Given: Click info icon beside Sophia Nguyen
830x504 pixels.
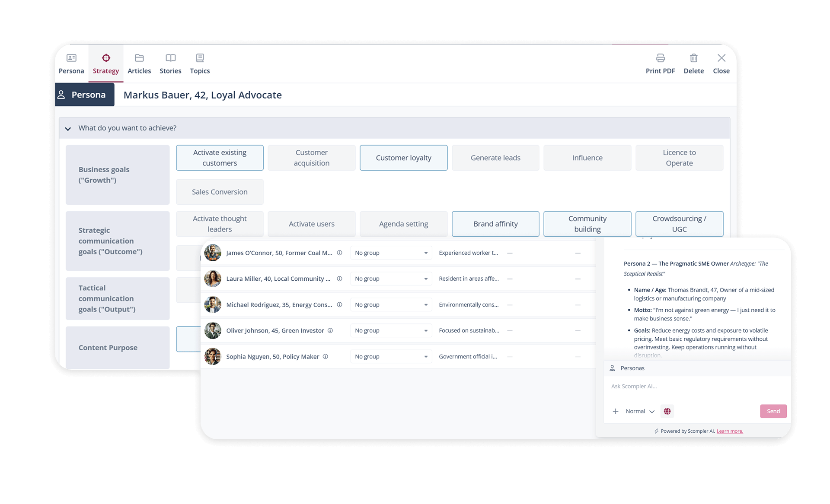Looking at the screenshot, I should point(326,356).
